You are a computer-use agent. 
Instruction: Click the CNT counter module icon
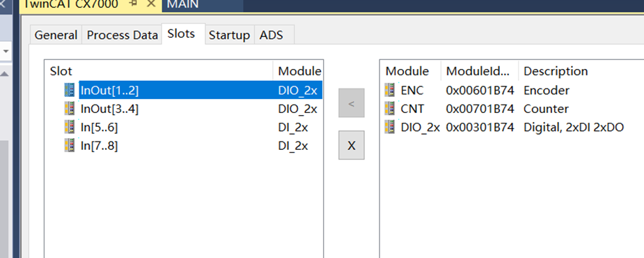point(389,109)
